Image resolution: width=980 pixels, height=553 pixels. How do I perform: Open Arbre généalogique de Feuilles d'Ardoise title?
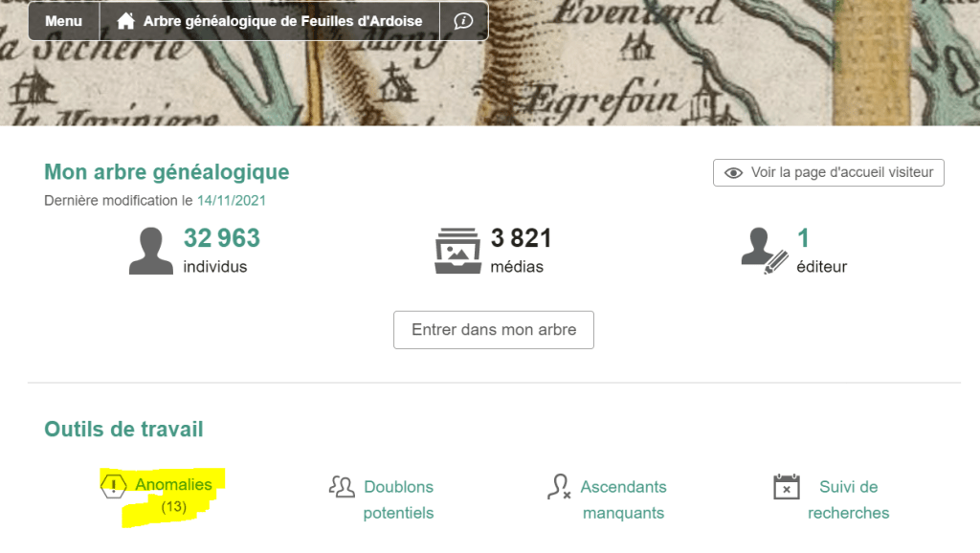coord(282,21)
